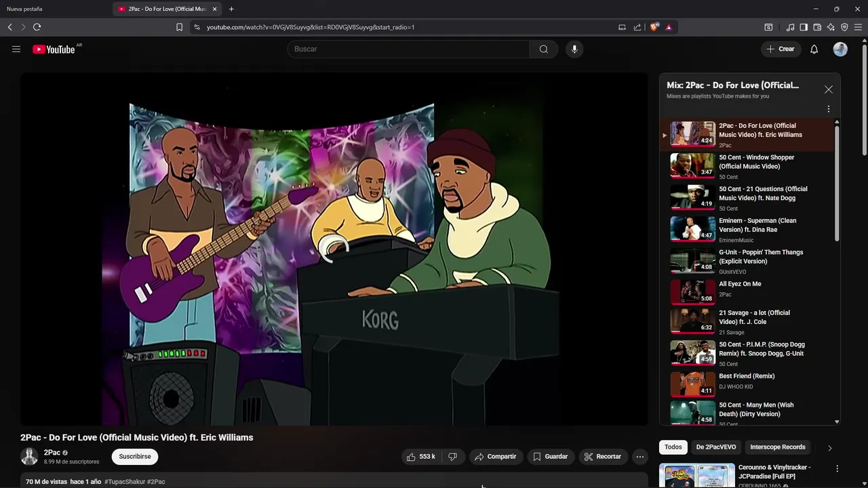
Task: Start voice search with microphone icon
Action: point(574,49)
